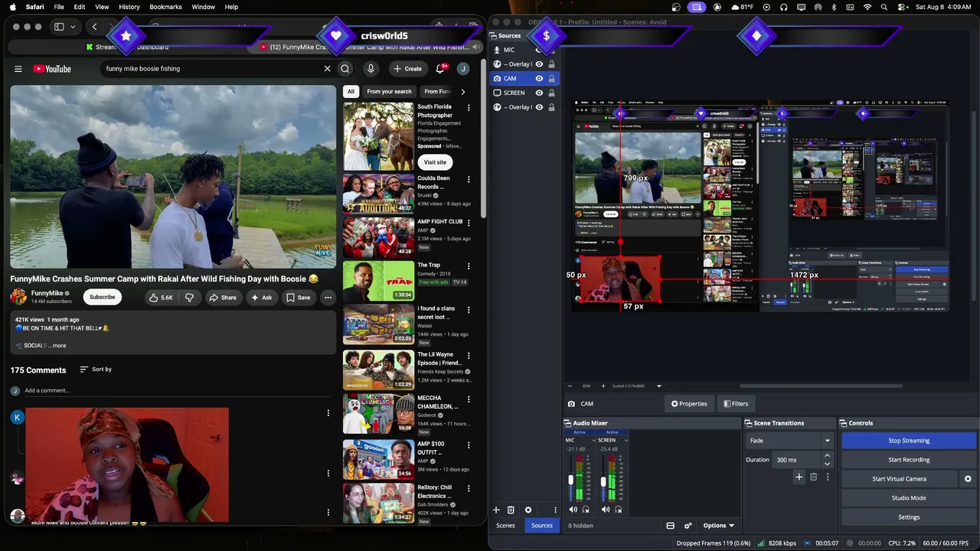Screen dimensions: 980x551
Task: Lock the Overlay source above CAM
Action: click(550, 64)
